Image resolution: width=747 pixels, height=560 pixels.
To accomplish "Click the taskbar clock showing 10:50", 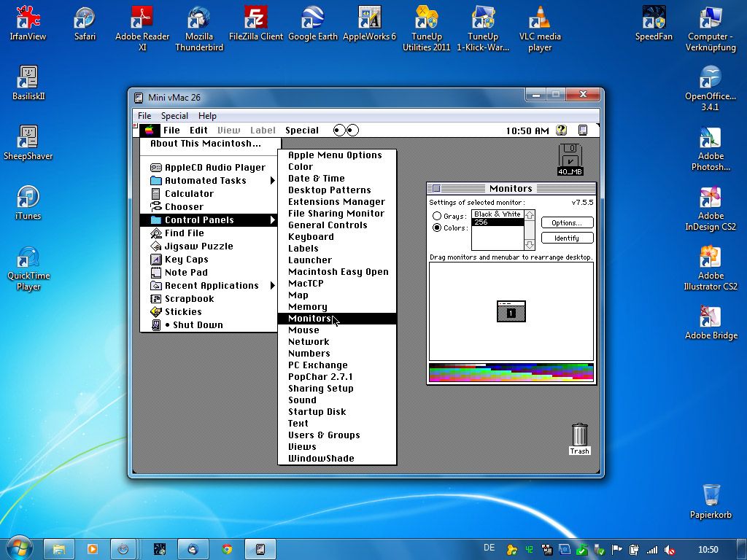I will pyautogui.click(x=708, y=550).
